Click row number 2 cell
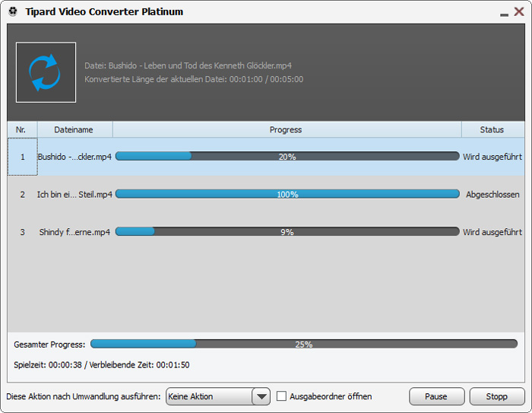This screenshot has width=532, height=413. tap(22, 194)
